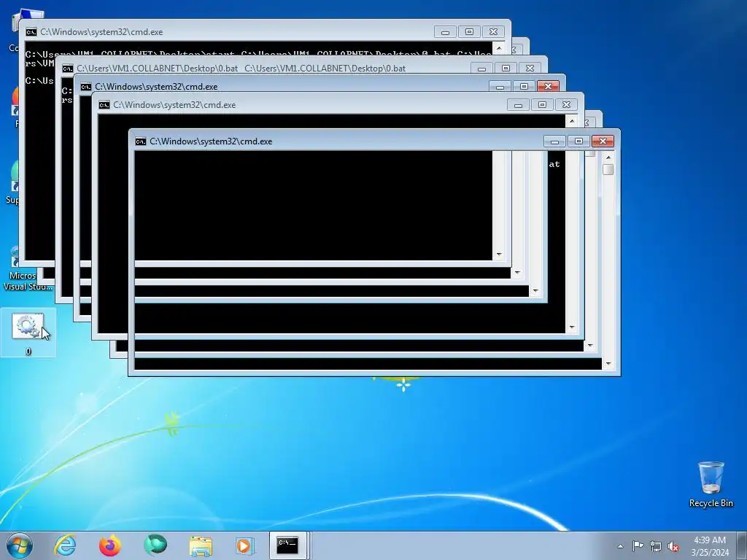Launch Internet Explorer from the taskbar
The height and width of the screenshot is (560, 747).
pos(65,545)
